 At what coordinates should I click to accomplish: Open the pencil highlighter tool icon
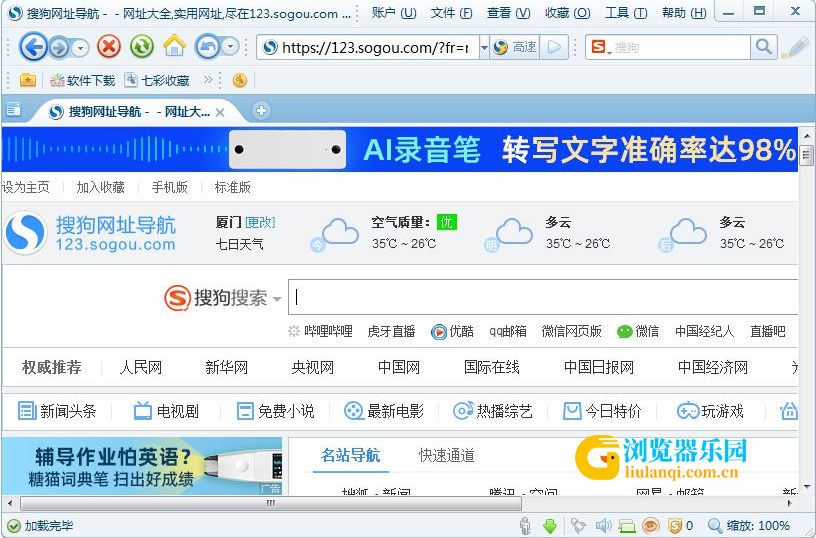[x=795, y=47]
